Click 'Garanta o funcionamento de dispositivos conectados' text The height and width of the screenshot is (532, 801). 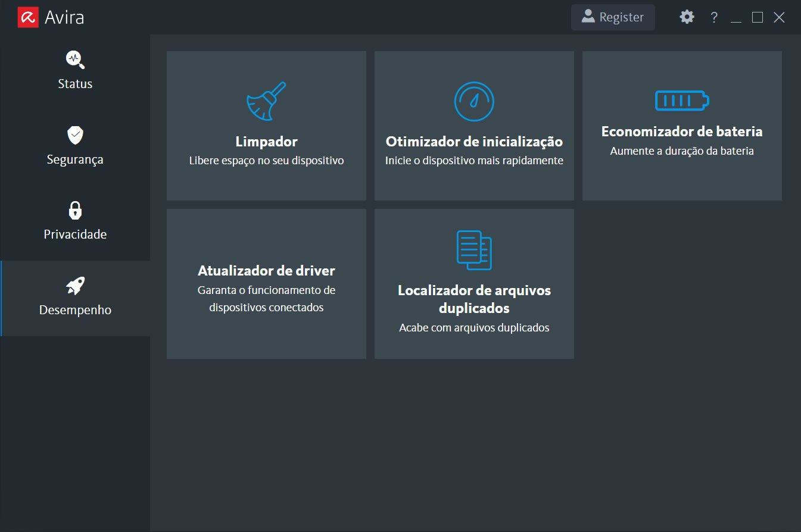(x=266, y=299)
